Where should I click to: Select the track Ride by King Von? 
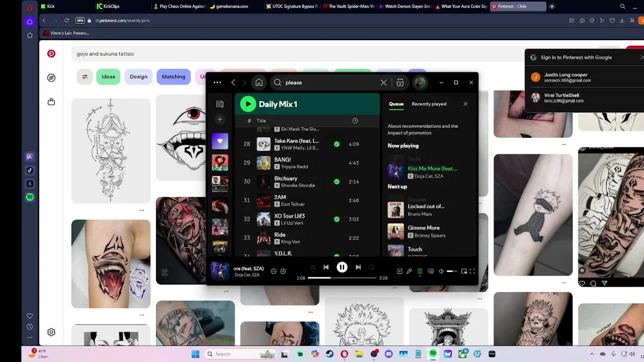click(x=307, y=238)
